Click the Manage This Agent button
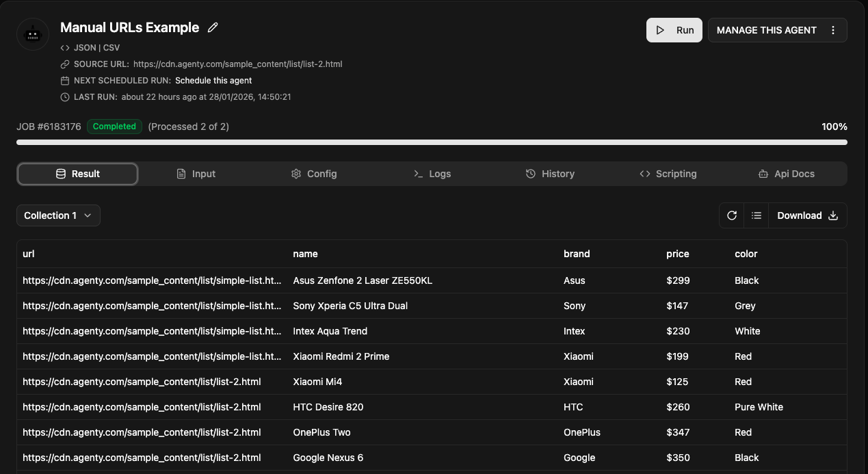This screenshot has height=474, width=868. pyautogui.click(x=766, y=30)
